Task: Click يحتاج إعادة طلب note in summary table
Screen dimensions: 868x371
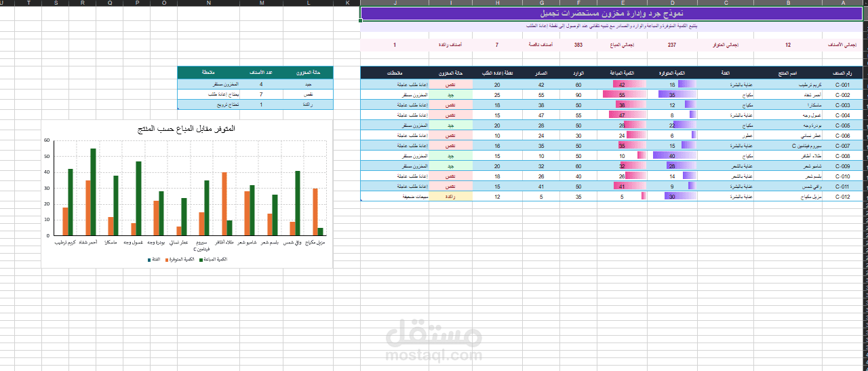Action: 208,94
